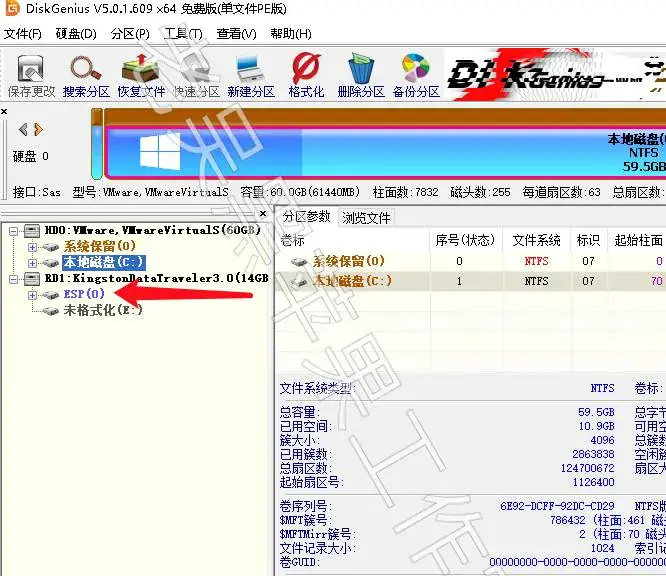This screenshot has height=576, width=666.
Task: Click the 标识 column header
Action: point(588,240)
